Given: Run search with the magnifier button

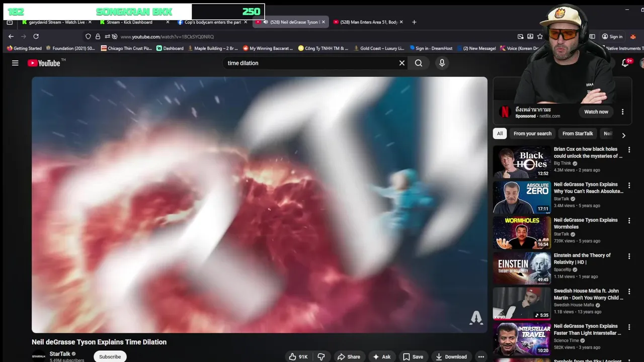Looking at the screenshot, I should (x=419, y=63).
